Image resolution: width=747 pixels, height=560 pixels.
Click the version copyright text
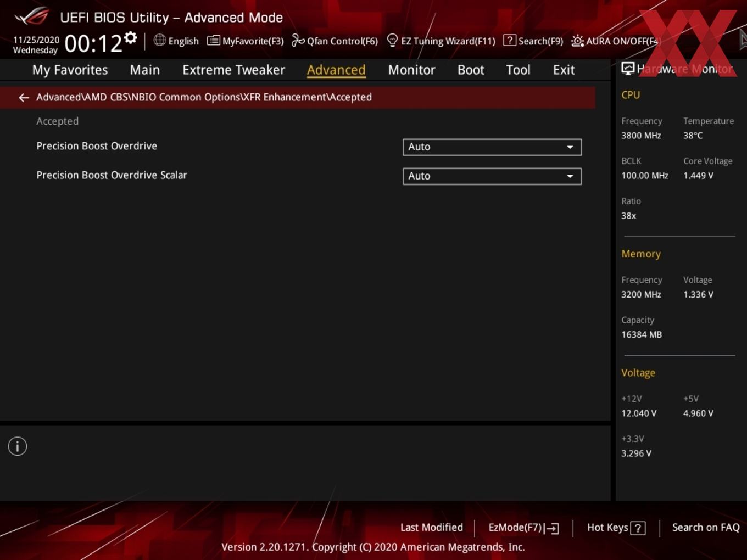tap(373, 547)
